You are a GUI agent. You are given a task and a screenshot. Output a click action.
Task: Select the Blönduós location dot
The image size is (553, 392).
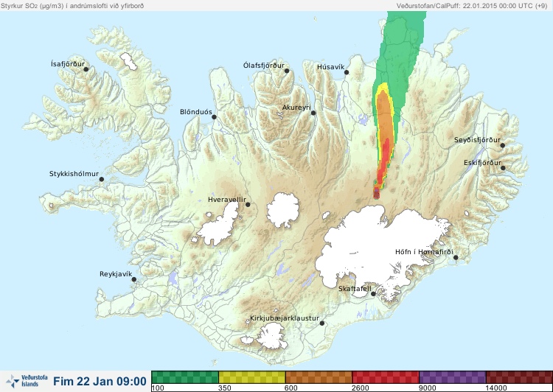[214, 117]
